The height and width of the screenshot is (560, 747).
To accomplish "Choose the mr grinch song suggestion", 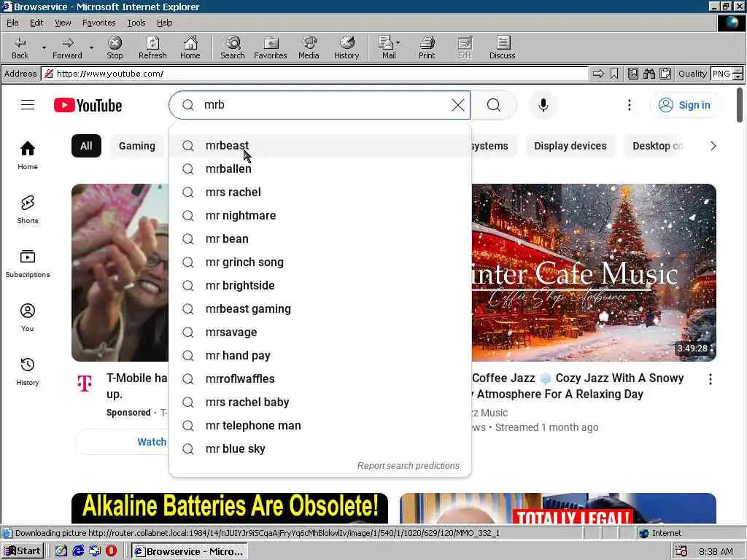I will pos(320,262).
